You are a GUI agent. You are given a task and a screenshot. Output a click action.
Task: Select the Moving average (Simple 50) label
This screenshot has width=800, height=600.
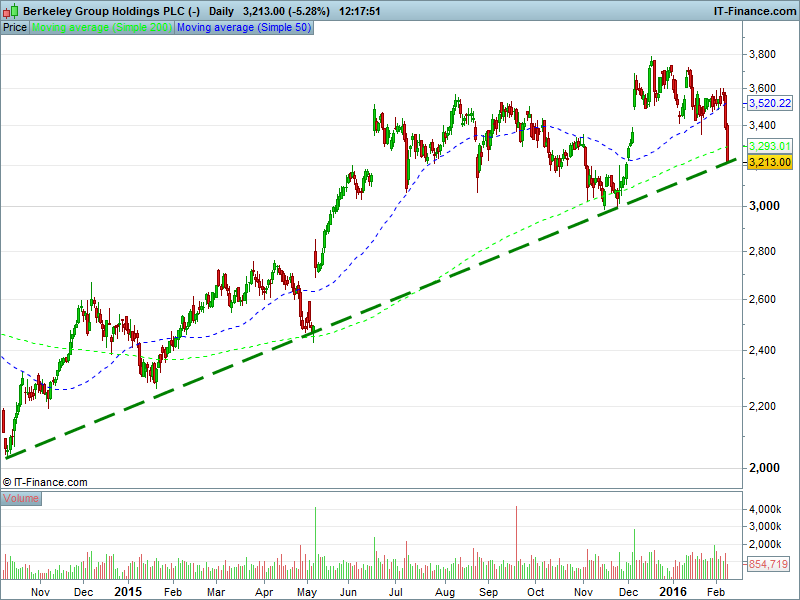tap(243, 28)
